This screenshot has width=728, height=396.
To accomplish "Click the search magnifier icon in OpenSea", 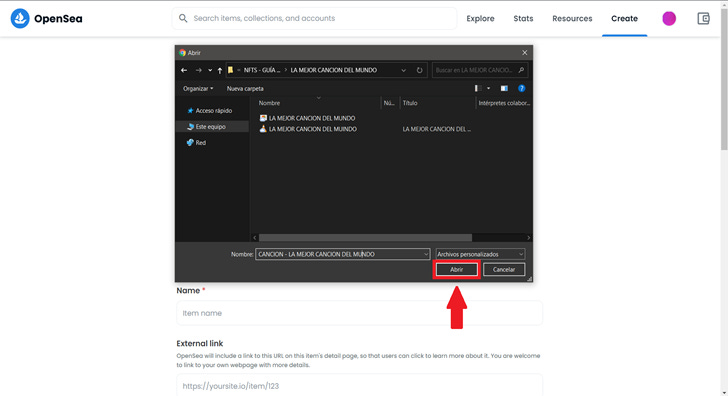I will click(x=183, y=18).
